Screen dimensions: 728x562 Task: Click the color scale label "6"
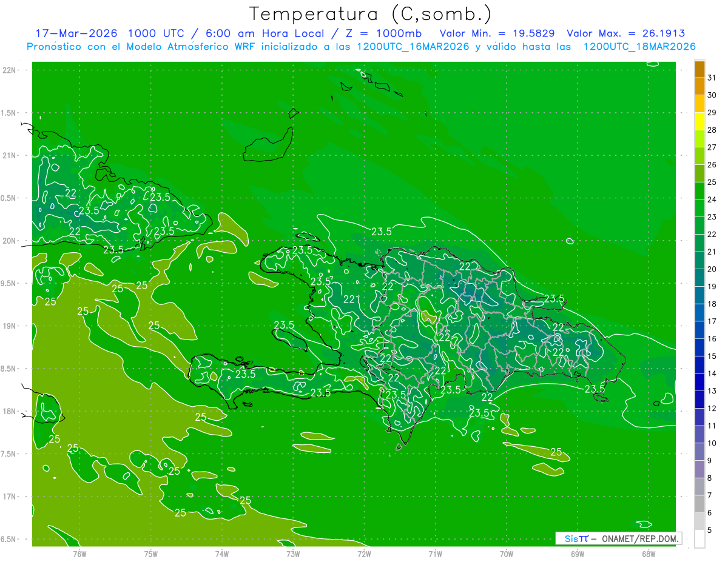710,513
